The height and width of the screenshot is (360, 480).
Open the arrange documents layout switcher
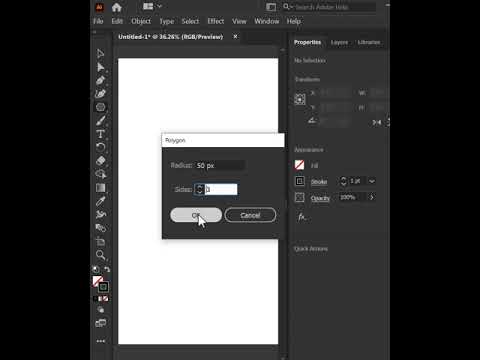(152, 6)
